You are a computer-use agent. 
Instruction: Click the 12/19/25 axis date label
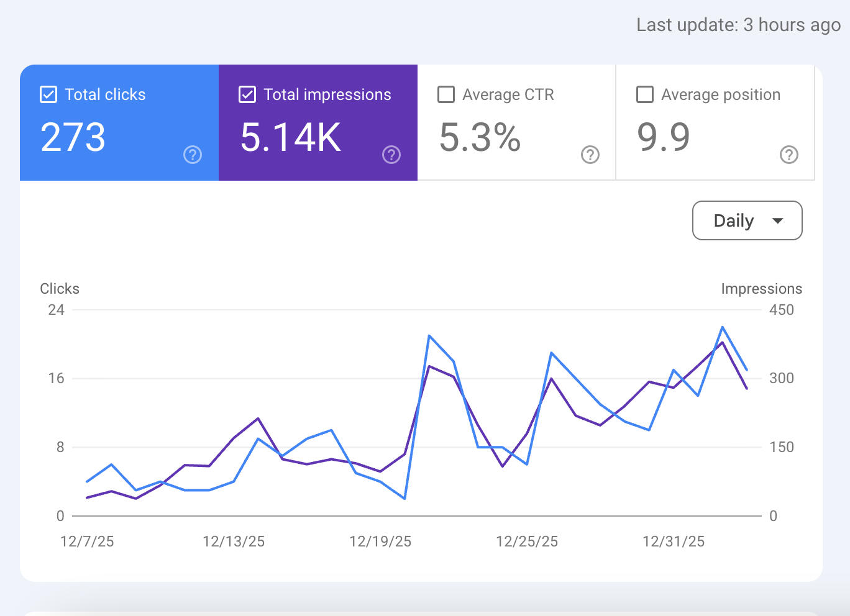click(381, 541)
